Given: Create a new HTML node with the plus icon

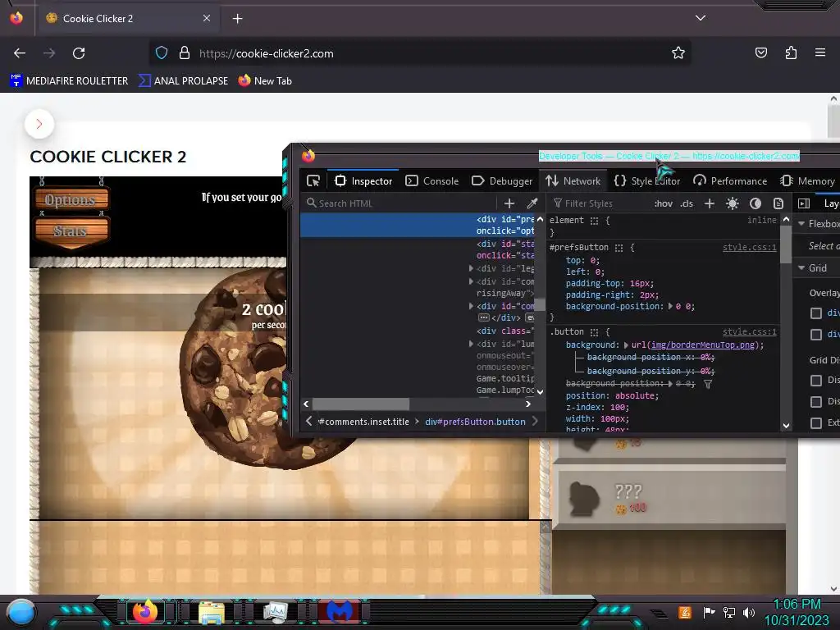Looking at the screenshot, I should click(509, 203).
